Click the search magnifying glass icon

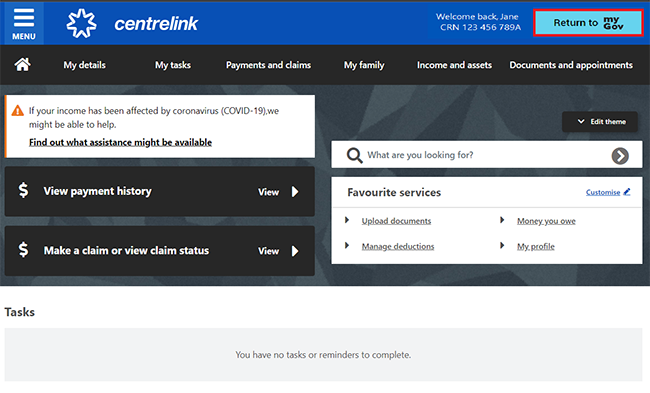(354, 155)
